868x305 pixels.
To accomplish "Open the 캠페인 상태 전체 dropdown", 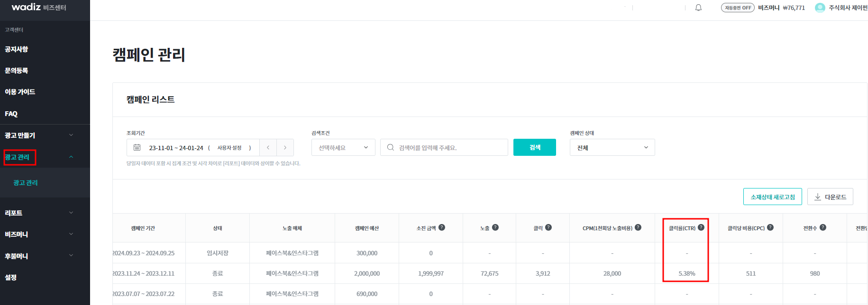I will pyautogui.click(x=612, y=148).
